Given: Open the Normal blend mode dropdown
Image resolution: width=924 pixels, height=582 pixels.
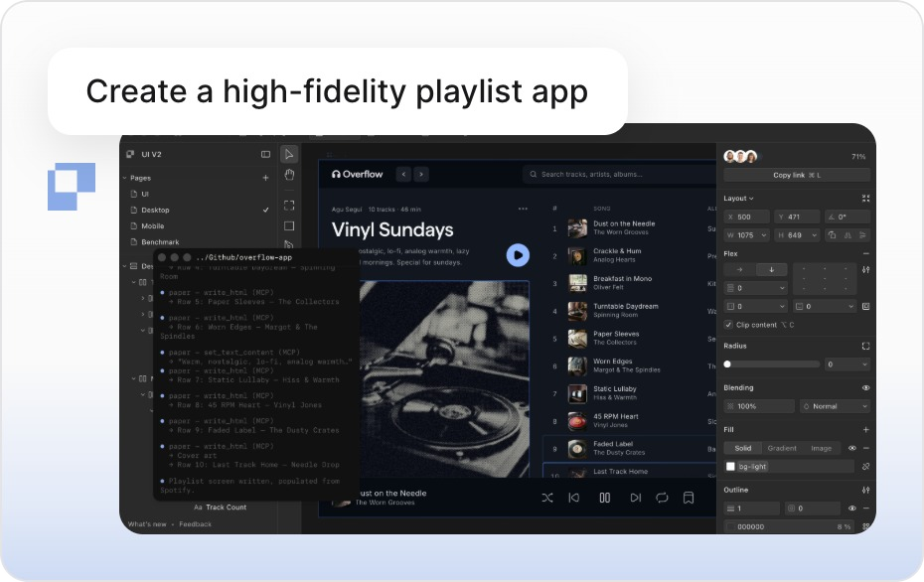Looking at the screenshot, I should click(x=835, y=406).
